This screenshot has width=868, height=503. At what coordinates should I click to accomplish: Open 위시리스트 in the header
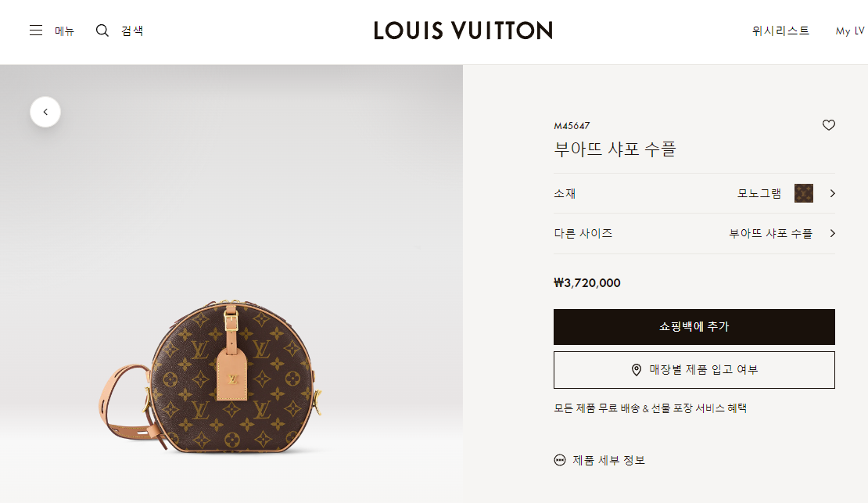pyautogui.click(x=780, y=31)
